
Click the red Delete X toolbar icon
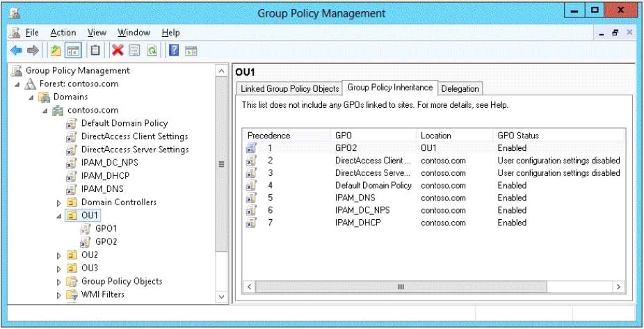point(118,50)
